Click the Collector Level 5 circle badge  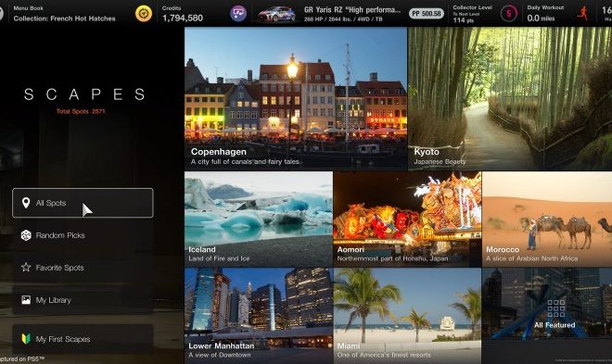508,14
